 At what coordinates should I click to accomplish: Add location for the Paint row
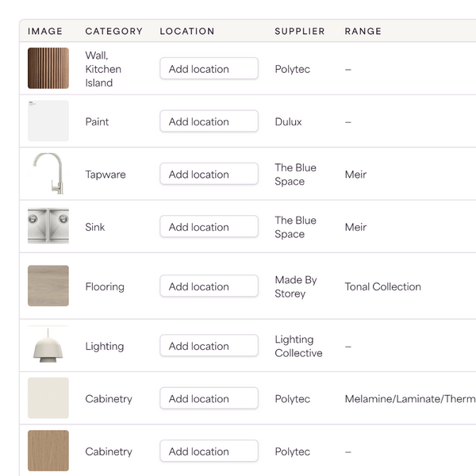click(209, 121)
